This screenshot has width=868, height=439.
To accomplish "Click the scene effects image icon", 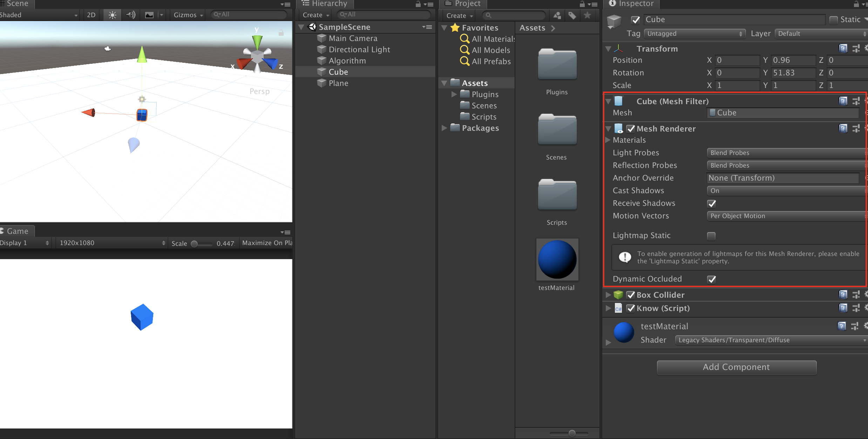I will pos(149,15).
